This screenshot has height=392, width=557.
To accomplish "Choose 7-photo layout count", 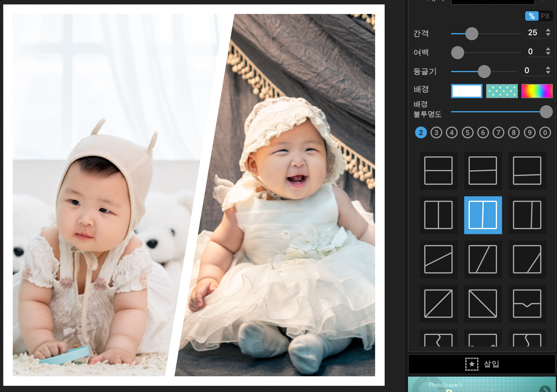I will point(498,132).
